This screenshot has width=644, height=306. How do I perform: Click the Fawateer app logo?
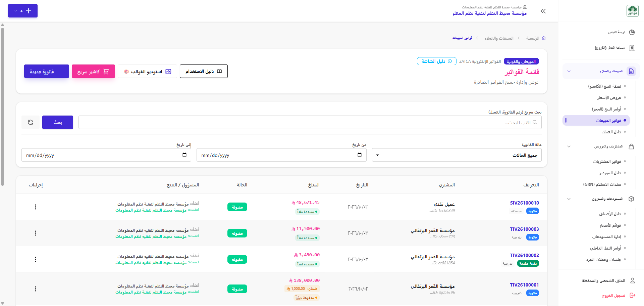point(632,11)
